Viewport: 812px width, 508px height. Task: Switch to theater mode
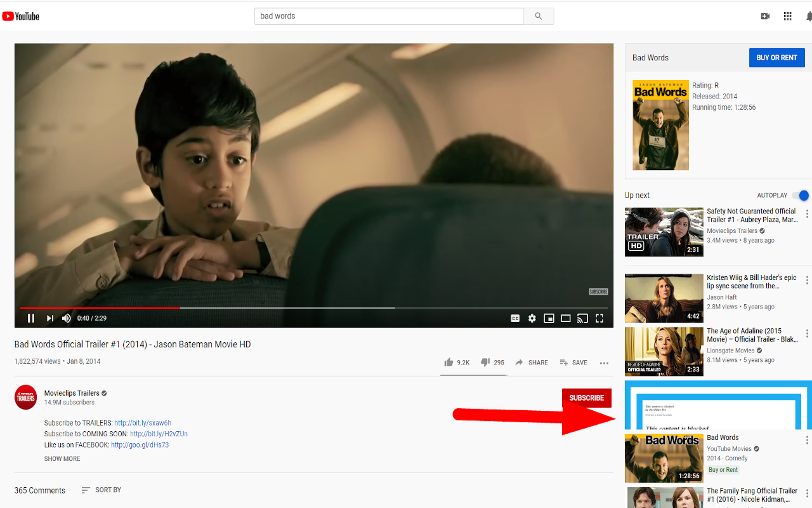[x=565, y=318]
